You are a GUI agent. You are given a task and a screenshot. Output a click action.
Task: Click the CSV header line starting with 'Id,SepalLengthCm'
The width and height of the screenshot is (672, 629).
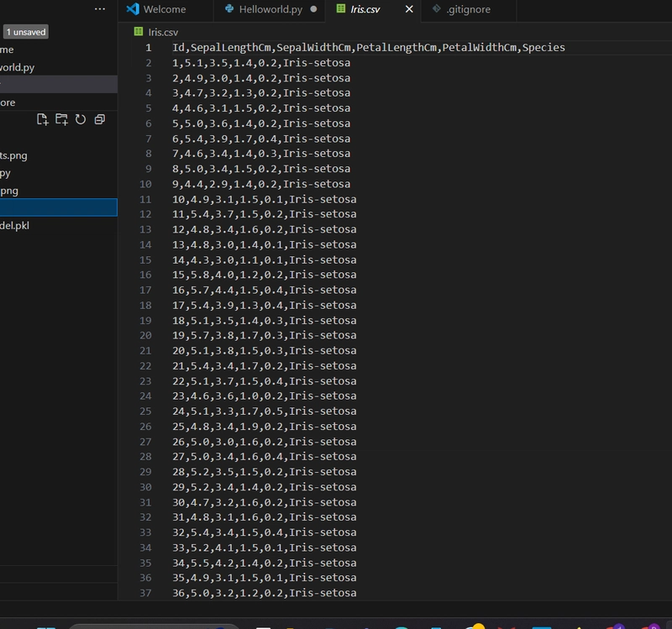coord(369,48)
